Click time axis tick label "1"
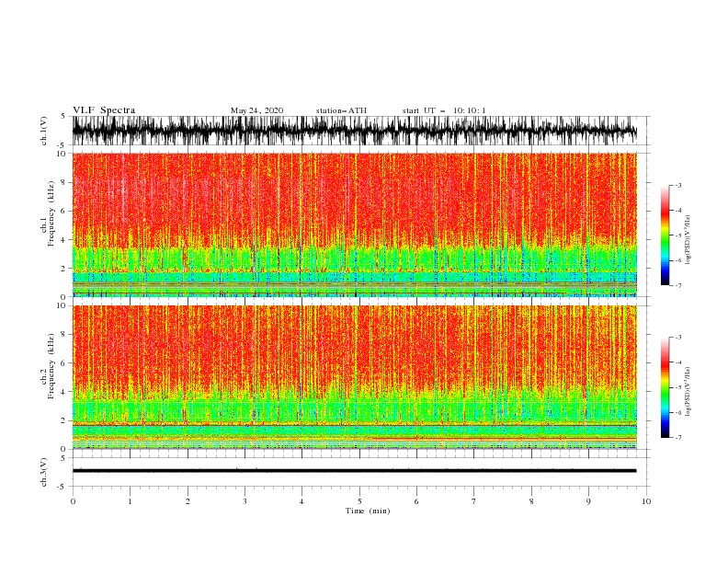This screenshot has width=728, height=563. tap(130, 501)
